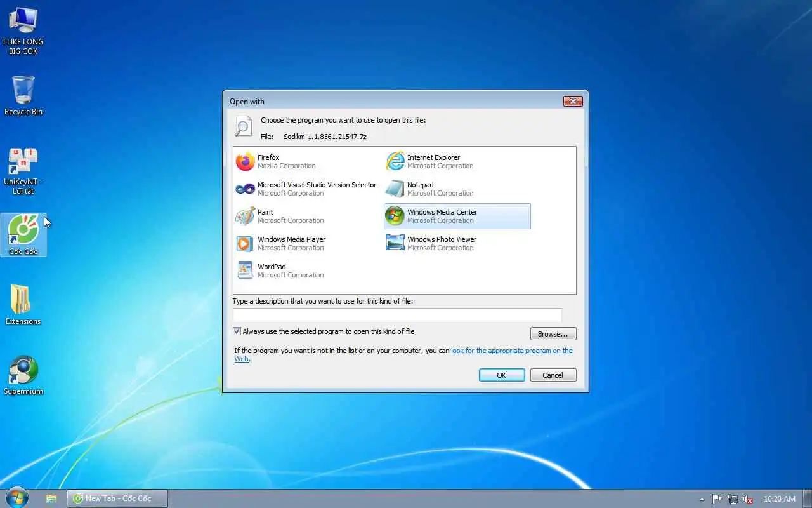Open the Action Center flag icon

717,499
